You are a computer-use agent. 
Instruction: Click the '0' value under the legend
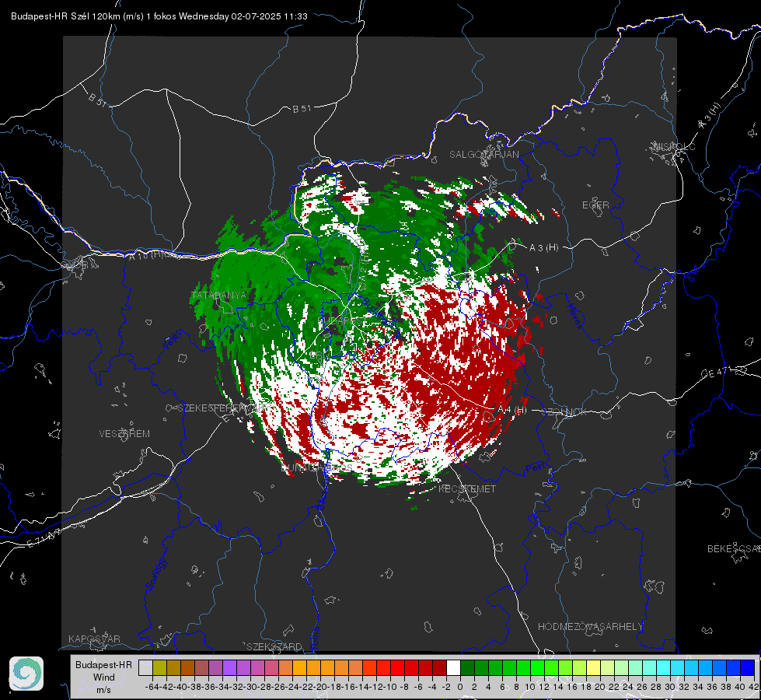click(460, 687)
